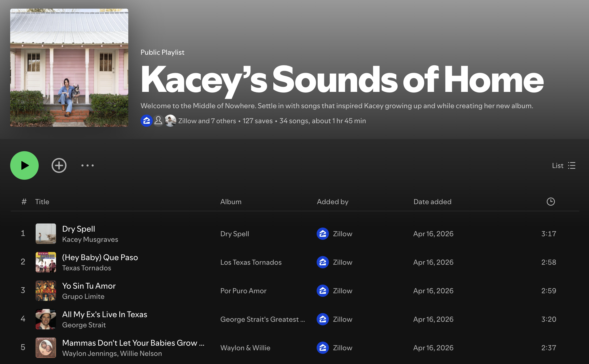The width and height of the screenshot is (589, 364).
Task: Click the Dry Spell track cover thumbnail
Action: 46,234
